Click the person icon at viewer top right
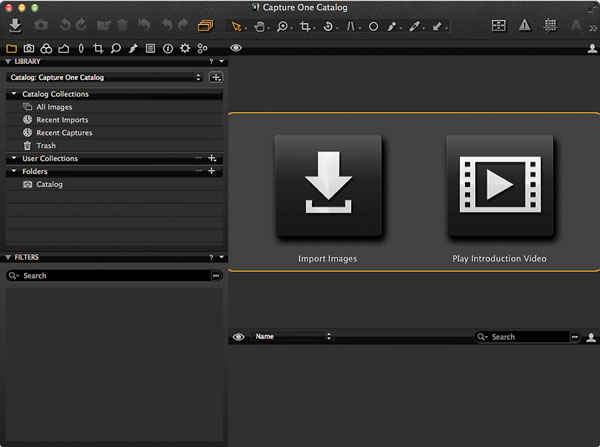 [x=592, y=49]
